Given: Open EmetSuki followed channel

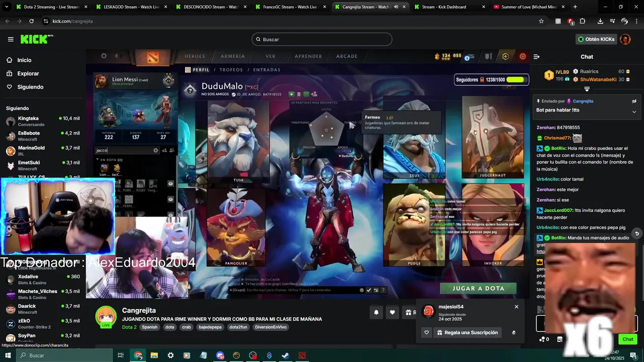Looking at the screenshot, I should [43, 165].
